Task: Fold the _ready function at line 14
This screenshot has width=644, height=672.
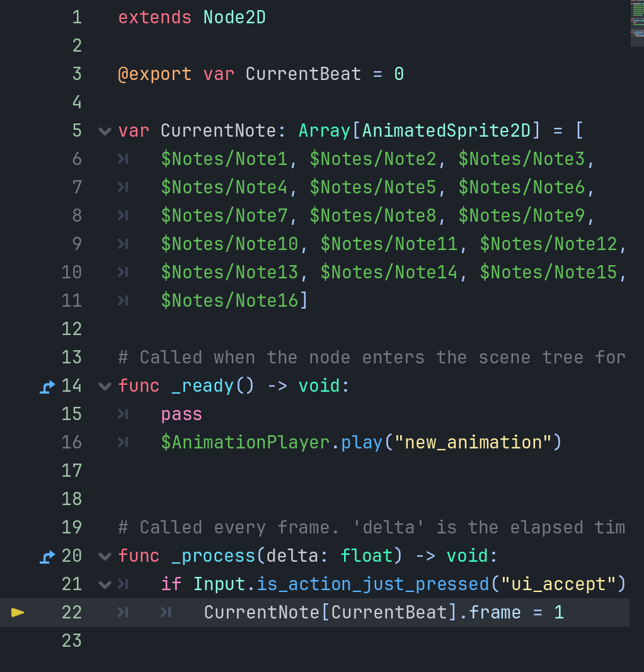Action: 105,387
